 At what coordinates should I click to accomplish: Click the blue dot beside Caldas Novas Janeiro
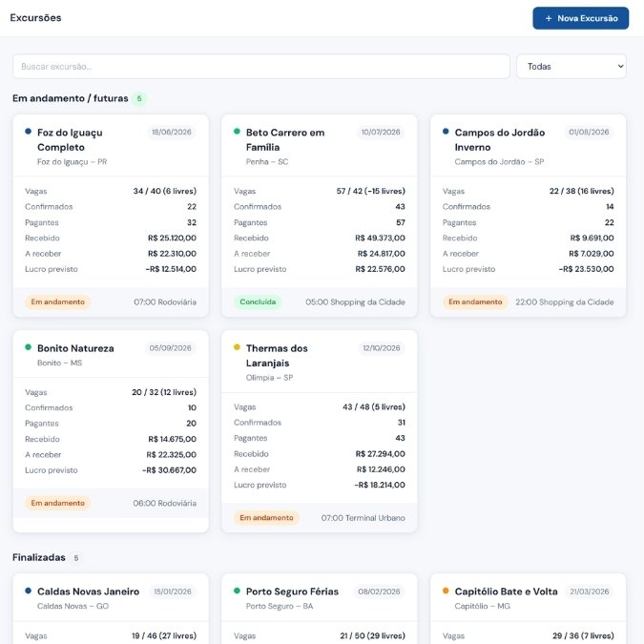(x=28, y=591)
